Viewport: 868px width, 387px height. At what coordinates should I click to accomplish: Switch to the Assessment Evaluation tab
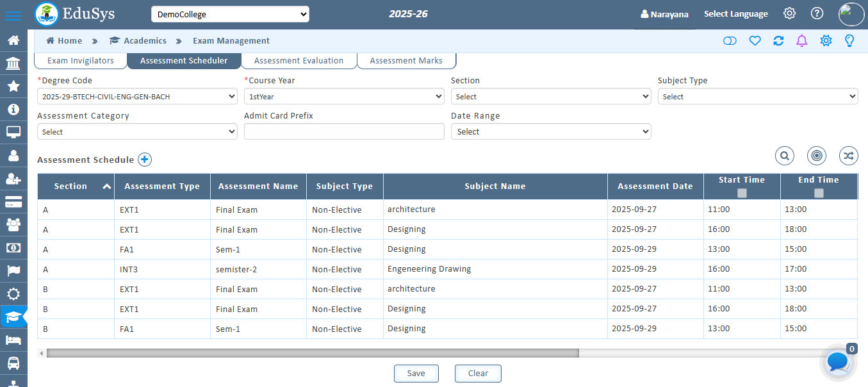tap(299, 60)
